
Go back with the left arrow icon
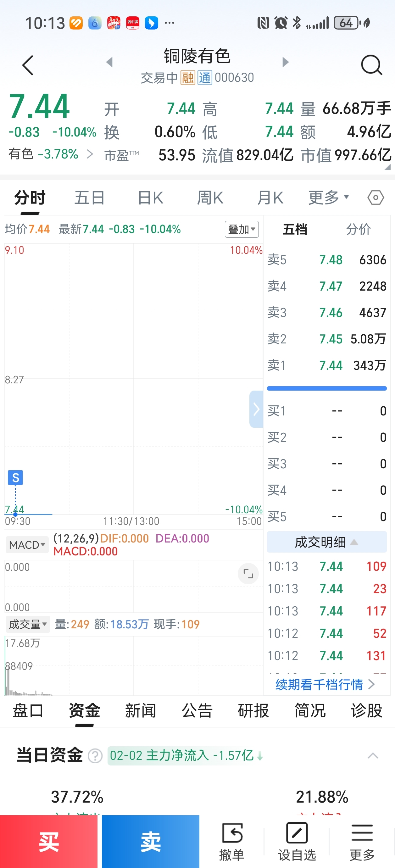click(x=28, y=65)
